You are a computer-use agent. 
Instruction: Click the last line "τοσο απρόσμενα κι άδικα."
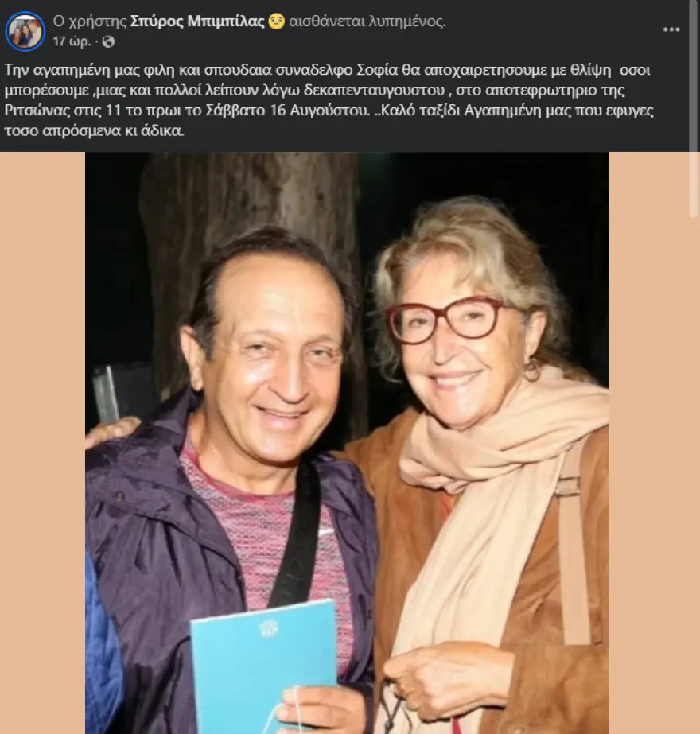(94, 131)
